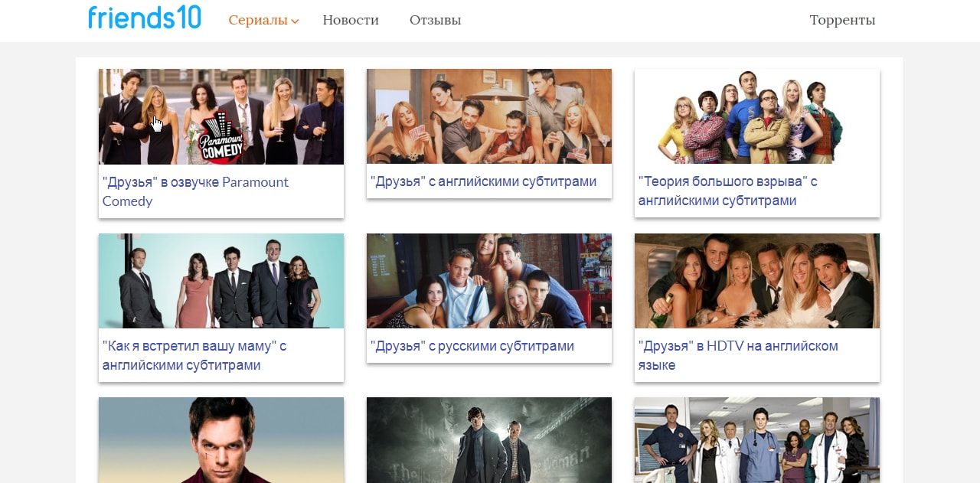Open "Друзья" в озвучке Paramount Comedy link

pos(195,191)
